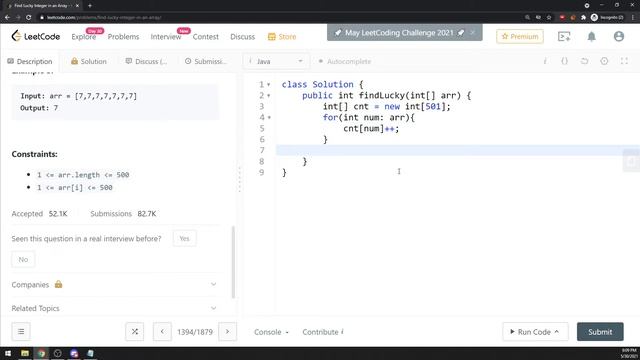Viewport: 640px width, 360px height.
Task: Submit the solution
Action: tap(600, 332)
